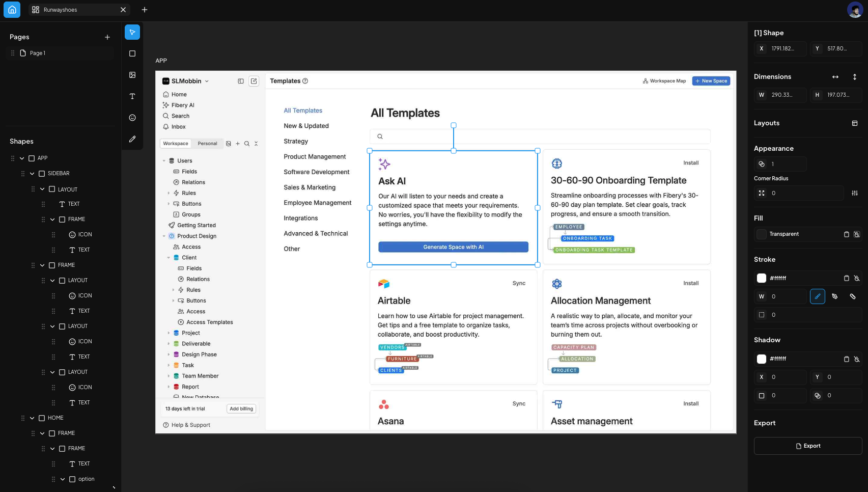Click horizontal width fit icon in Dimensions

point(835,77)
